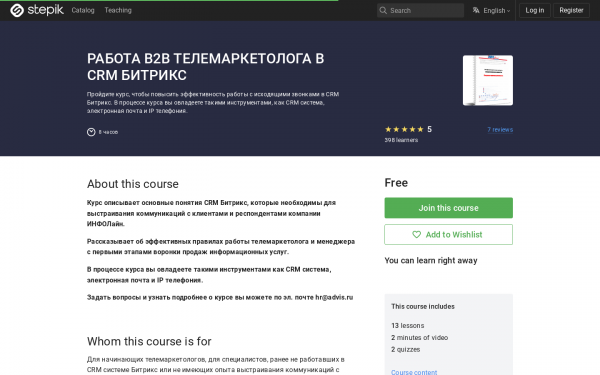Click the "About this course" heading

pyautogui.click(x=133, y=184)
